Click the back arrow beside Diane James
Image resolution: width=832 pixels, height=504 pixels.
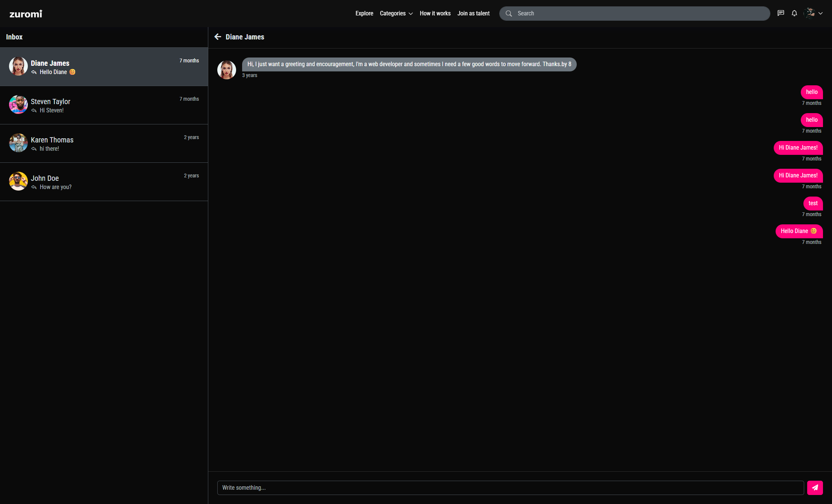218,37
